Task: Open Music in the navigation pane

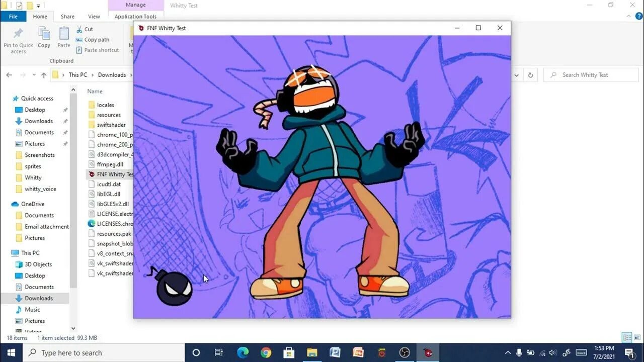Action: point(32,310)
